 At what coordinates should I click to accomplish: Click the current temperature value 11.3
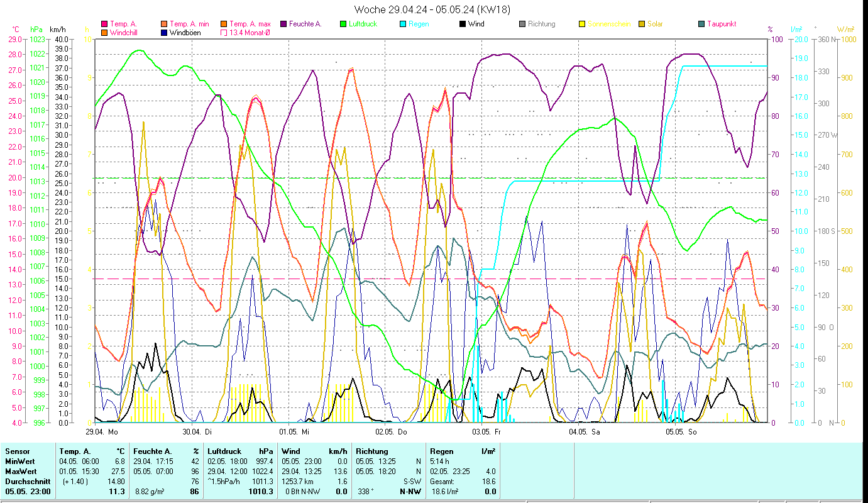(x=118, y=492)
